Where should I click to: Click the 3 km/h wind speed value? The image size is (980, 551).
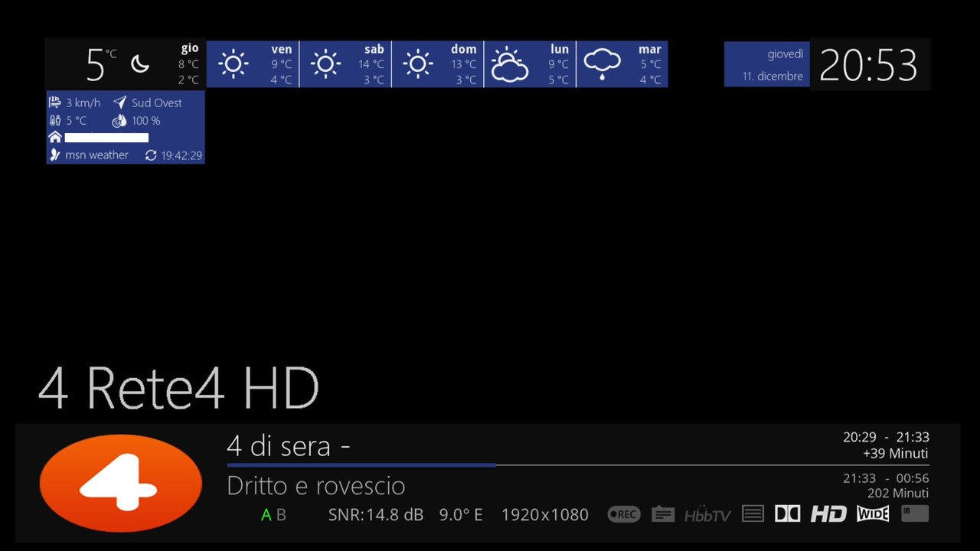(x=83, y=103)
